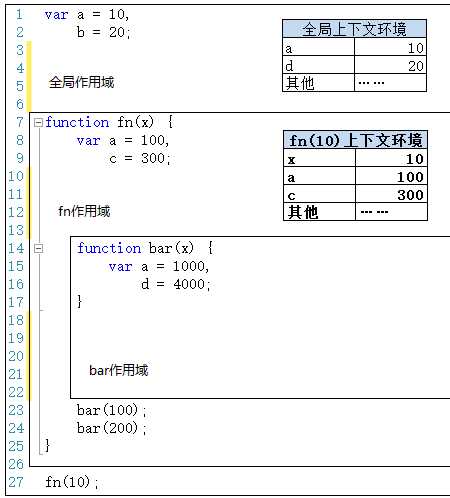
Task: Click cell 'd' in global context table
Action: pyautogui.click(x=318, y=65)
